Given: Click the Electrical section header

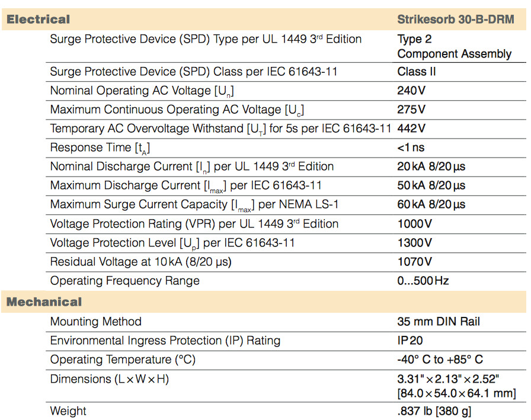Looking at the screenshot, I should pos(38,20).
